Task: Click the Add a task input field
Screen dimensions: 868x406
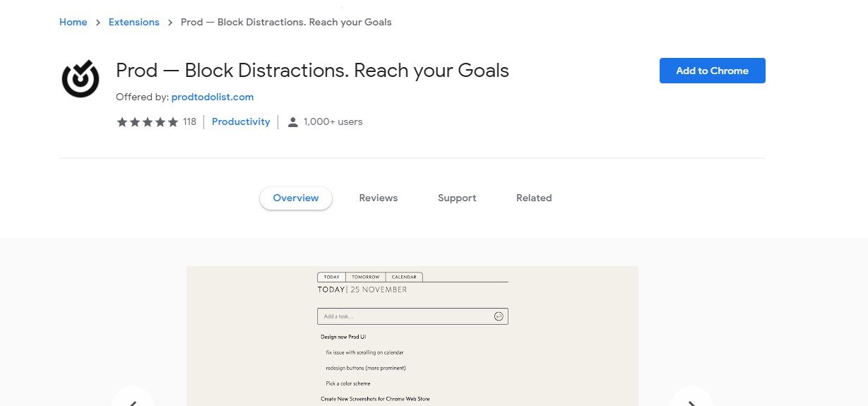Action: pyautogui.click(x=412, y=316)
